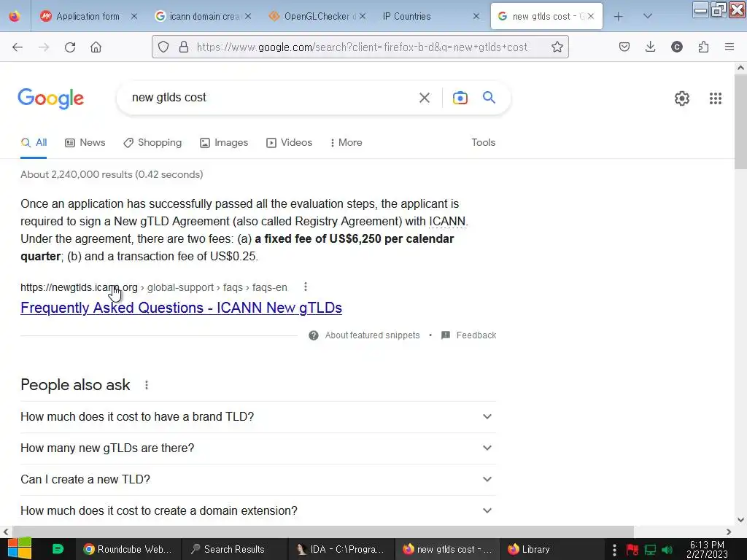The height and width of the screenshot is (560, 747).
Task: Select the Videos results tab
Action: click(289, 142)
